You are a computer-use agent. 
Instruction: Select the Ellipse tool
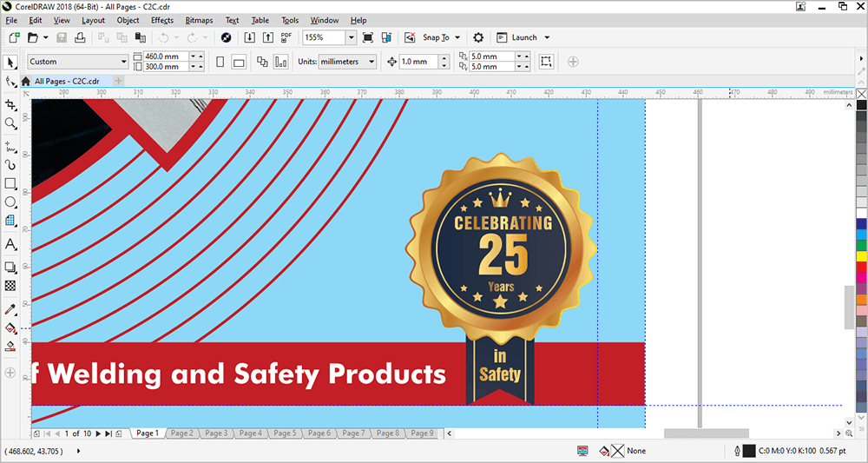10,202
